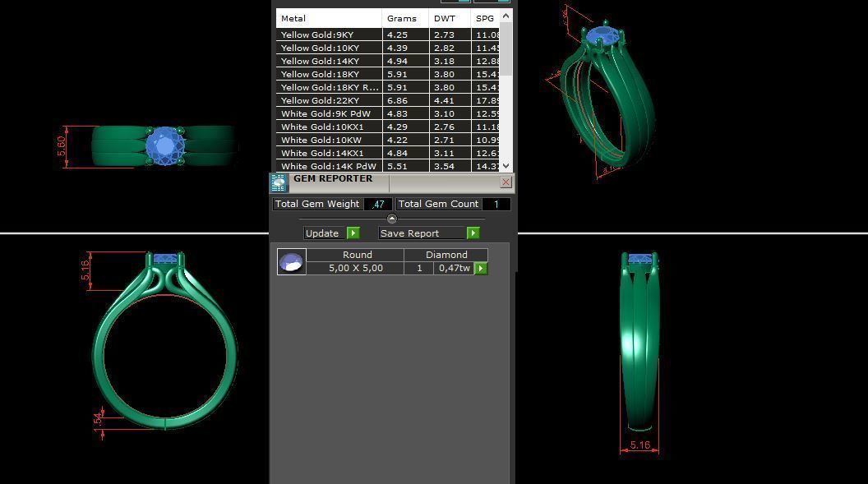Click the gem quantity cell showing 1
868x484 pixels.
pos(419,268)
